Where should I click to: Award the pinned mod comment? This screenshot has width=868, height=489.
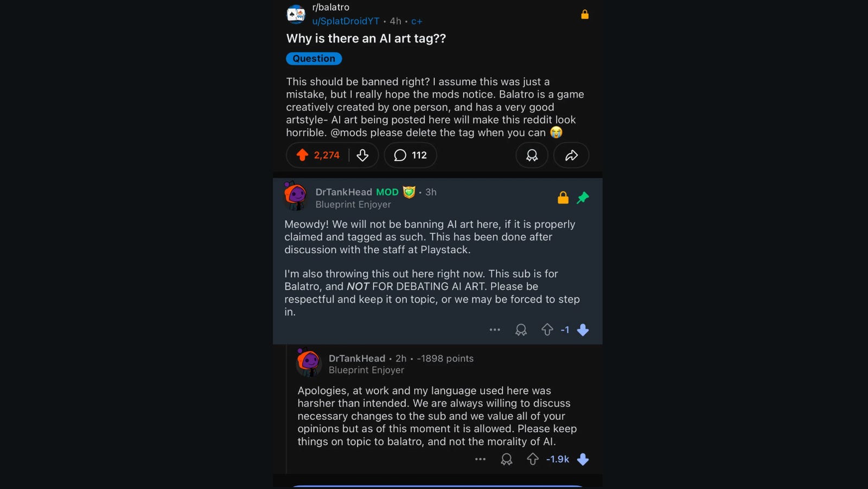pyautogui.click(x=521, y=330)
